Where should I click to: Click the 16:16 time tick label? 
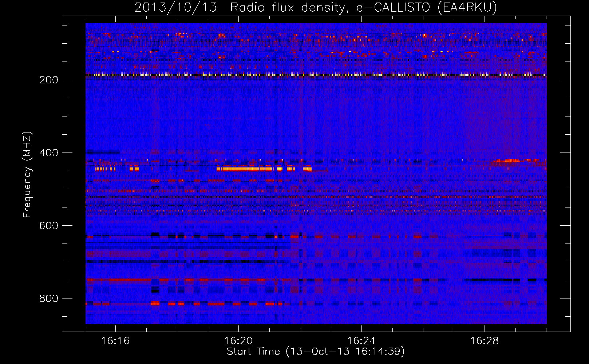(x=115, y=341)
